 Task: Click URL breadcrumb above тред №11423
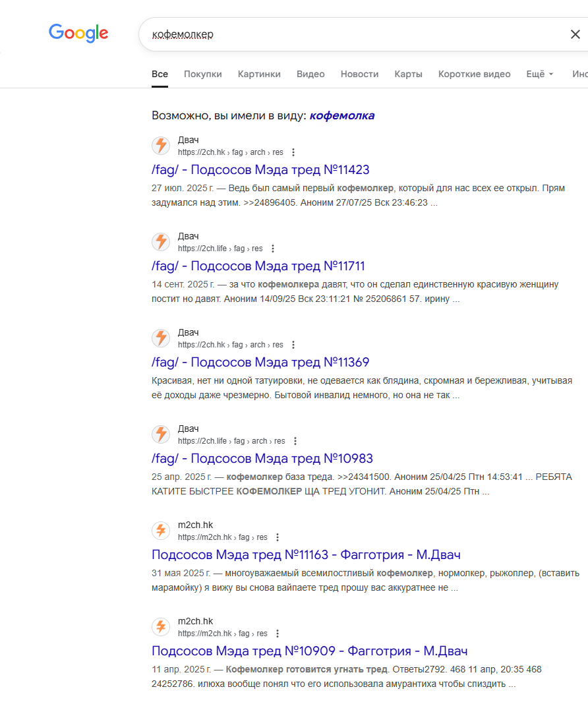(x=231, y=152)
